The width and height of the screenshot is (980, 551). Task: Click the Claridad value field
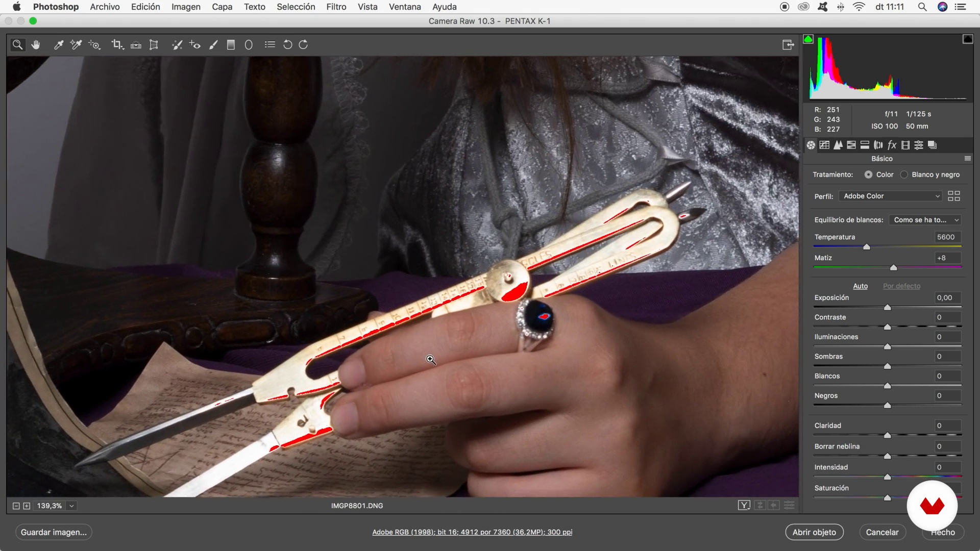(948, 425)
